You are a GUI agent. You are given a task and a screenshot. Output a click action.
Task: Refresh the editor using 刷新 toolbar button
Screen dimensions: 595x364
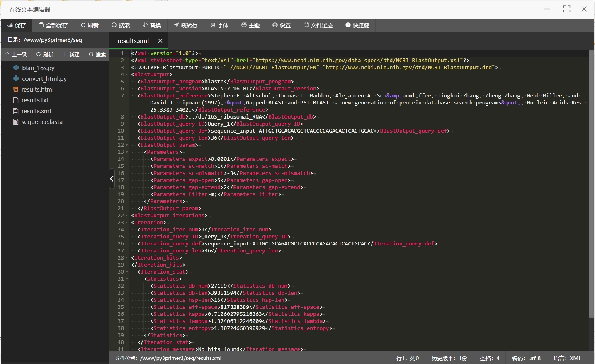90,25
